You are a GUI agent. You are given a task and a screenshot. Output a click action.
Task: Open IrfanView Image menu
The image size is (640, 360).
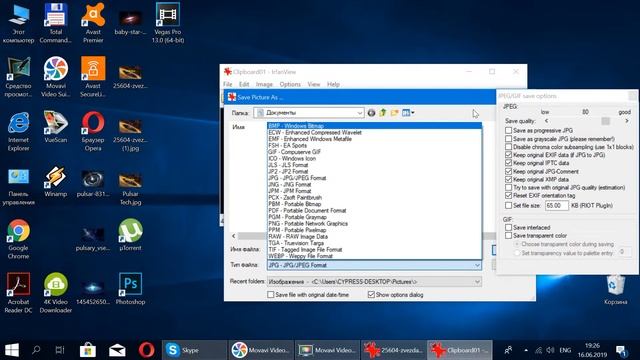(x=264, y=84)
